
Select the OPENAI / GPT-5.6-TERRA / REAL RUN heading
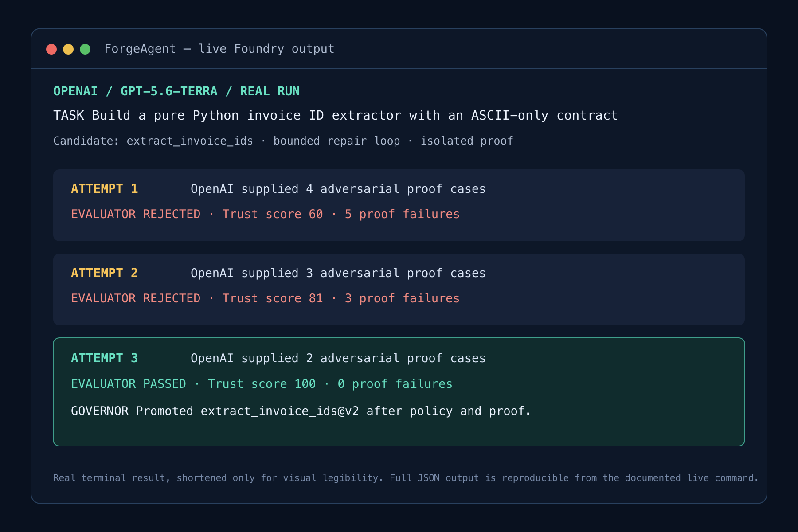[x=176, y=91]
